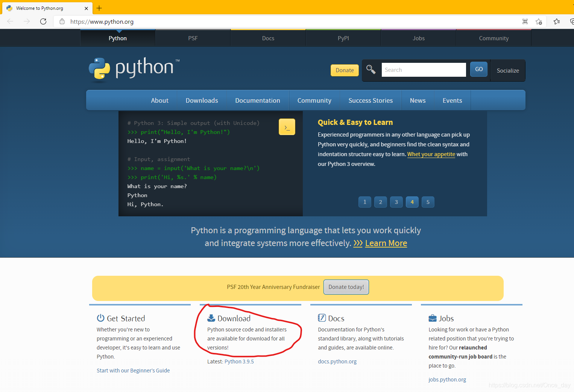Open the favorites list icon
Image resolution: width=574 pixels, height=392 pixels.
[557, 21]
